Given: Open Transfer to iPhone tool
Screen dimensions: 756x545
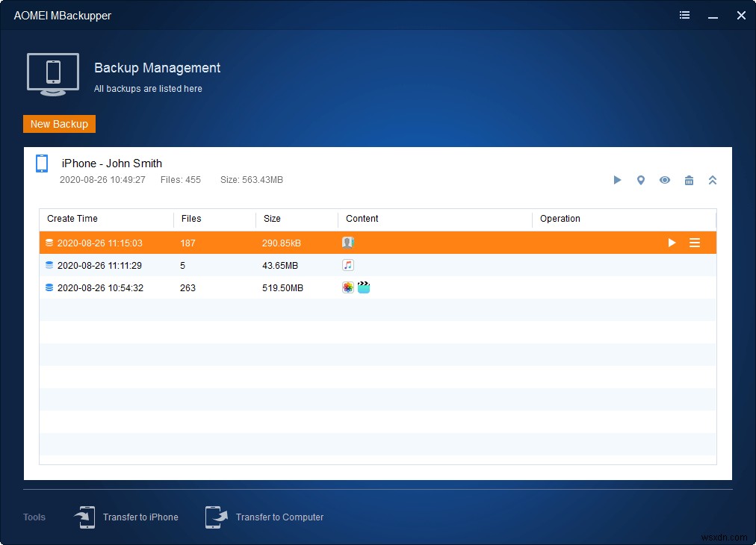Looking at the screenshot, I should pos(126,517).
